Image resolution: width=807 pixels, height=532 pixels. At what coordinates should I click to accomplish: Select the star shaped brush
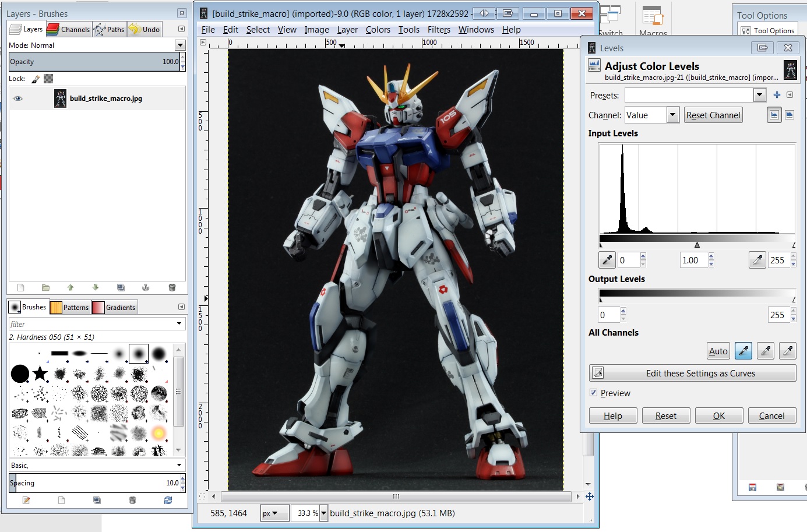pyautogui.click(x=40, y=373)
